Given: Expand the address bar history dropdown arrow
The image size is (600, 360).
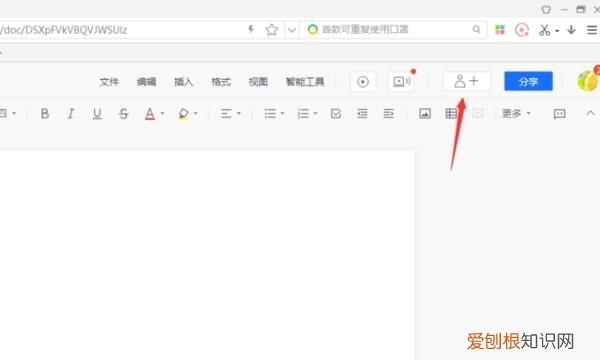Looking at the screenshot, I should click(292, 30).
